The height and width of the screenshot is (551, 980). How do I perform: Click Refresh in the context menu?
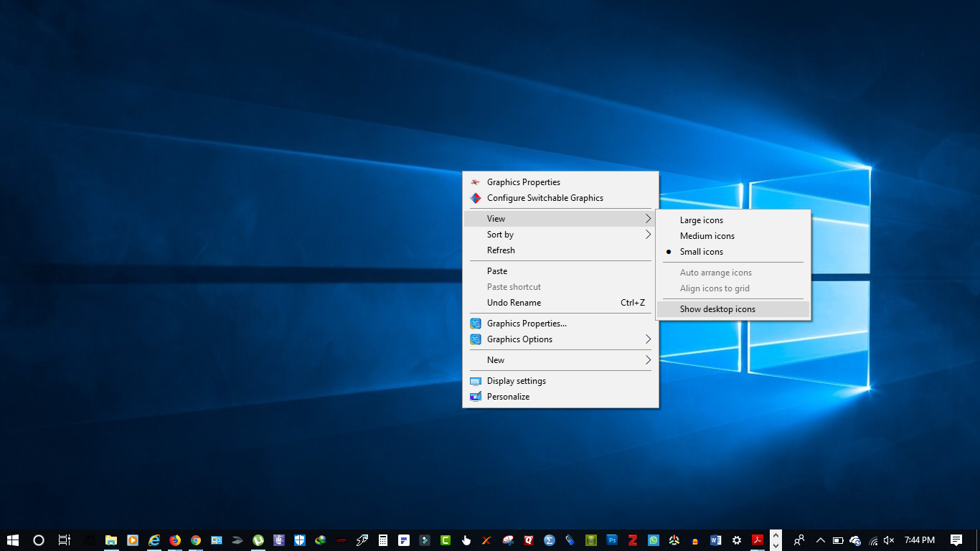tap(500, 250)
